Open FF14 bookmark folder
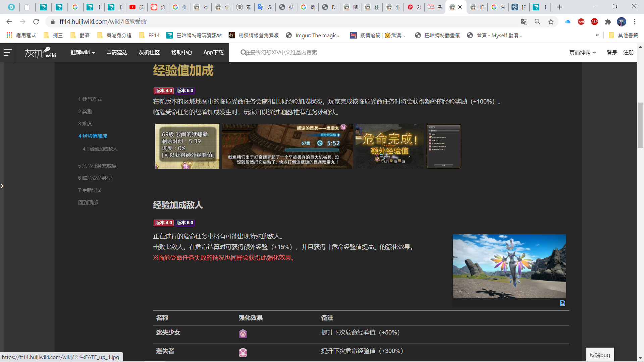Image resolution: width=644 pixels, height=362 pixels. pyautogui.click(x=149, y=35)
